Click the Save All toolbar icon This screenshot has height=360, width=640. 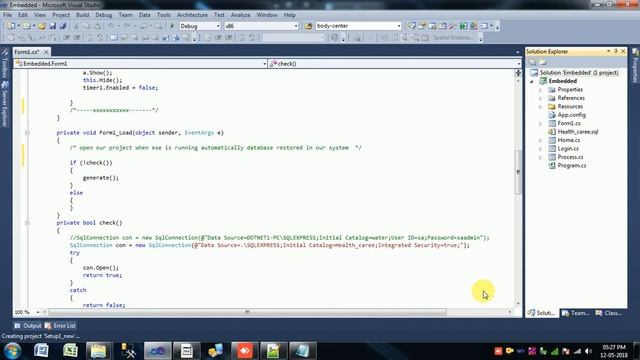pos(63,26)
